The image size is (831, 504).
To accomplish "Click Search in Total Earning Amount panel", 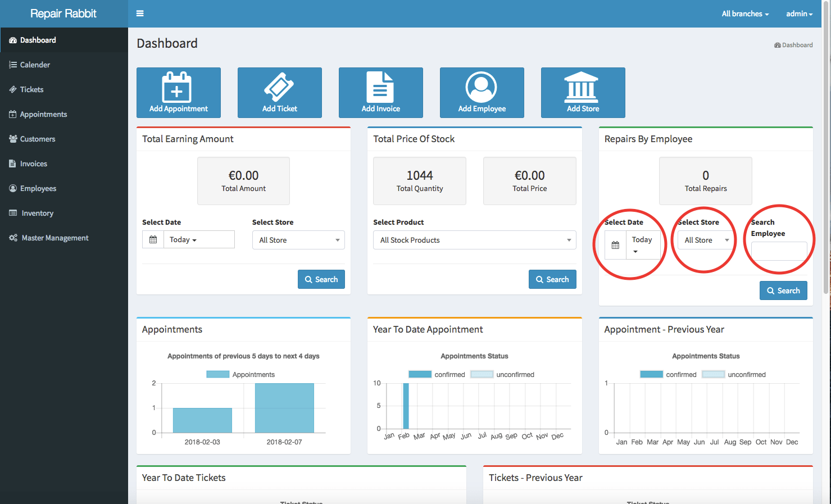I will point(321,279).
